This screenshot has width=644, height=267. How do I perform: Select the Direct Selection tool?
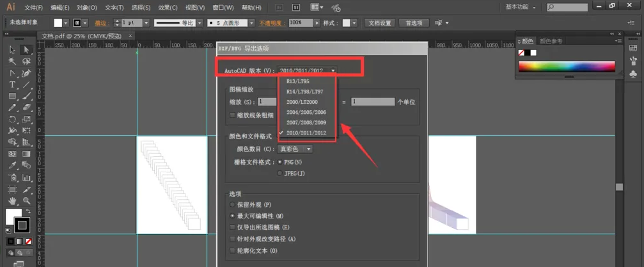pos(27,50)
